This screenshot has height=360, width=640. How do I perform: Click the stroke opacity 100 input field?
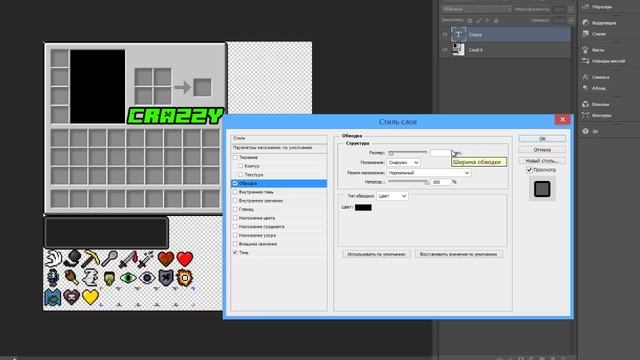click(440, 182)
